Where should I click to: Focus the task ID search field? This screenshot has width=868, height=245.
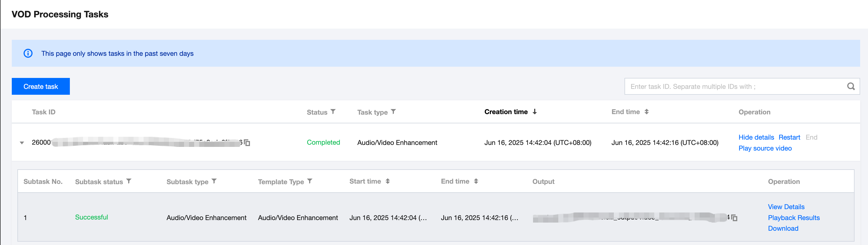tap(734, 87)
